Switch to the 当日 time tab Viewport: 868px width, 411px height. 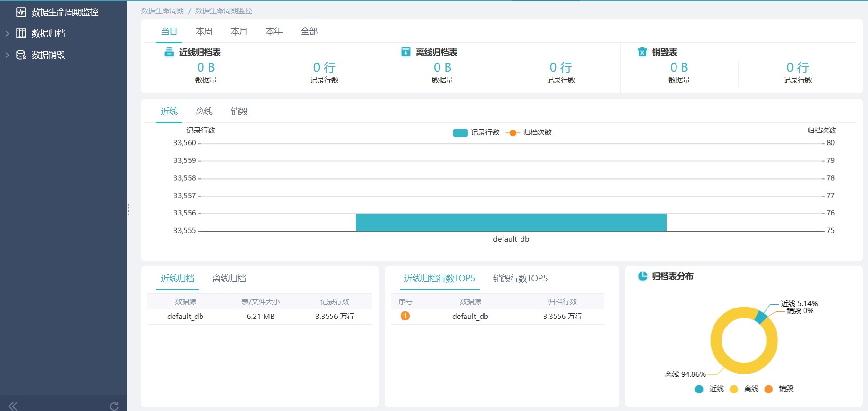pos(169,31)
